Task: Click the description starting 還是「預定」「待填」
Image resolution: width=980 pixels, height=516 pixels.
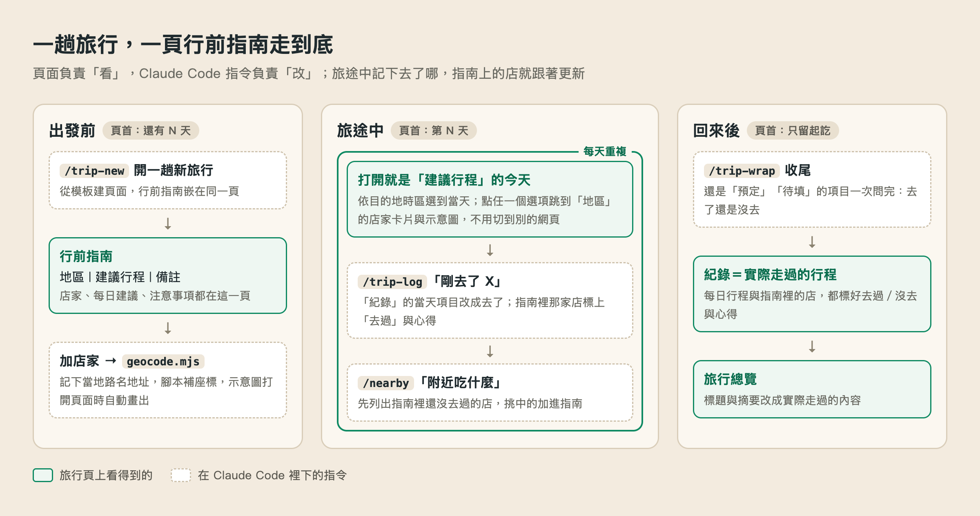Action: click(x=811, y=200)
